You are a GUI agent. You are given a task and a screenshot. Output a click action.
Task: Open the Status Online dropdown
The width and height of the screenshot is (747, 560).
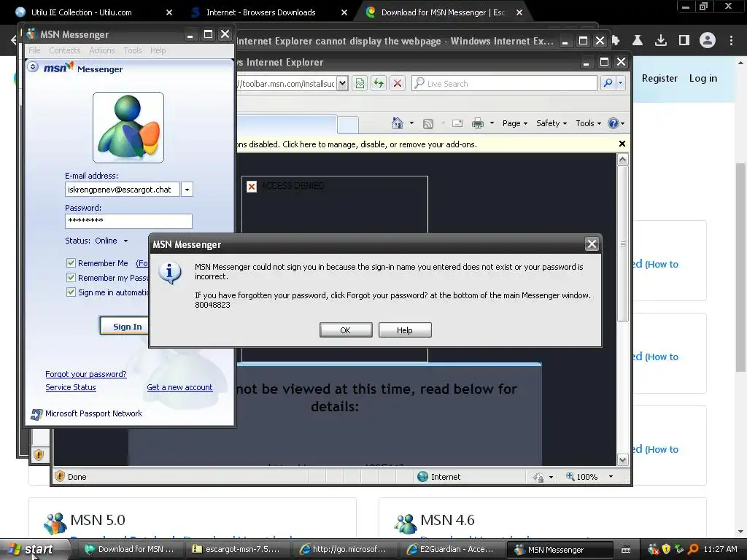click(125, 241)
